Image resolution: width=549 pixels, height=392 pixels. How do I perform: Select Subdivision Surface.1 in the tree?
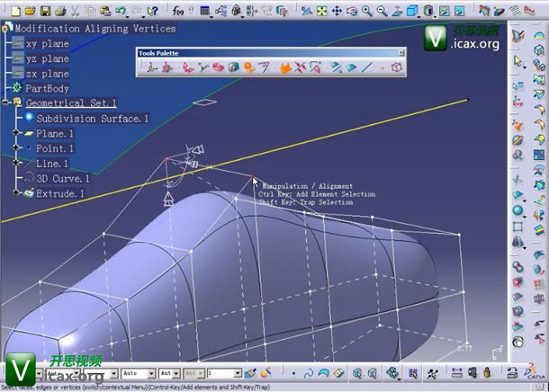(92, 119)
